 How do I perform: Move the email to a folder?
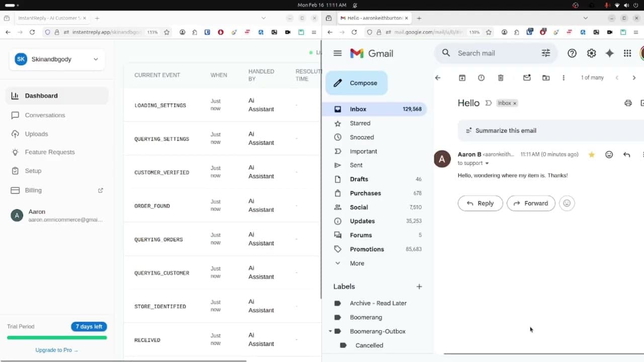coord(546,77)
